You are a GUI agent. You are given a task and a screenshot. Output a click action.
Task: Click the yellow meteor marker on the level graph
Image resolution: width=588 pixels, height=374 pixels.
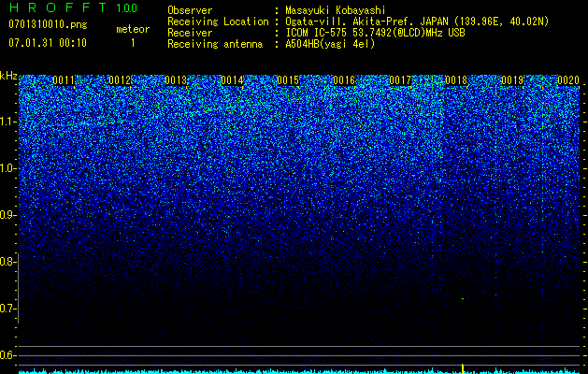click(463, 368)
